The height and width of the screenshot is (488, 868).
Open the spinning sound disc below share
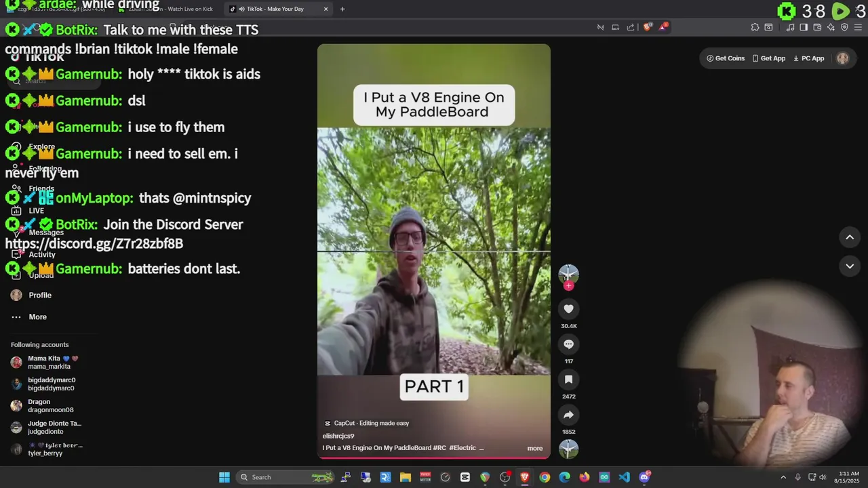(568, 449)
